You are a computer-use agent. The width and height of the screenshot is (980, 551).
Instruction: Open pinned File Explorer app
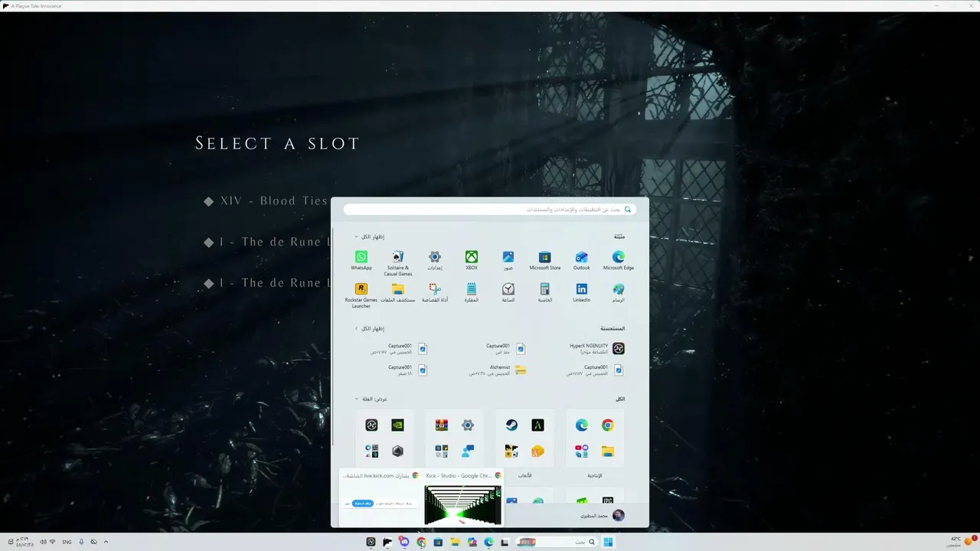(x=398, y=293)
